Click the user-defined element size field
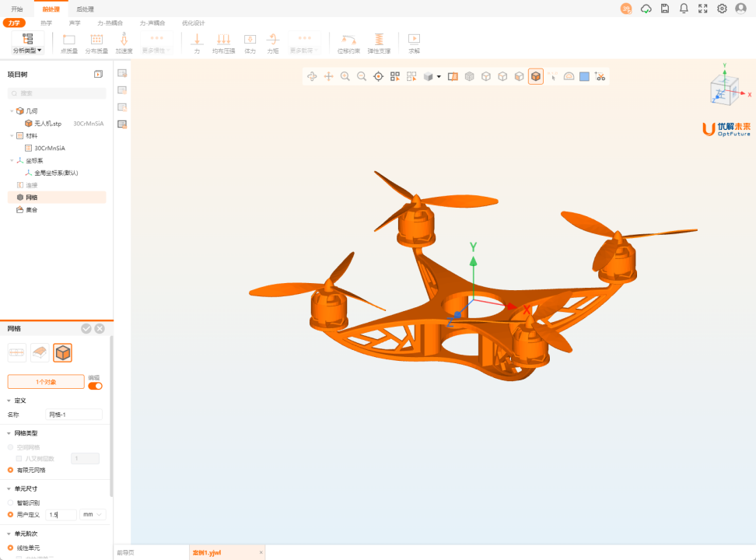 (x=61, y=515)
